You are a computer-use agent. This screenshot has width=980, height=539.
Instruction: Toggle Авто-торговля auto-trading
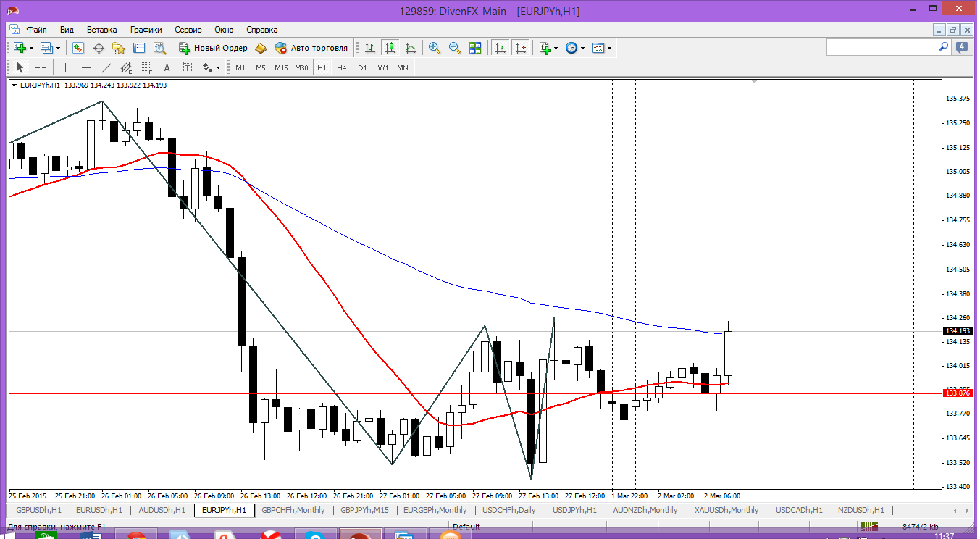click(x=312, y=48)
